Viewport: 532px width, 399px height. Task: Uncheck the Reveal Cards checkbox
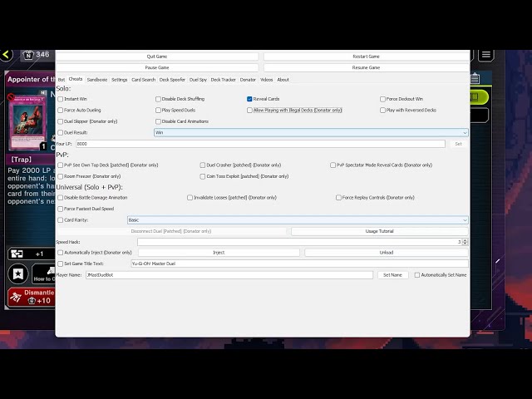tap(249, 99)
